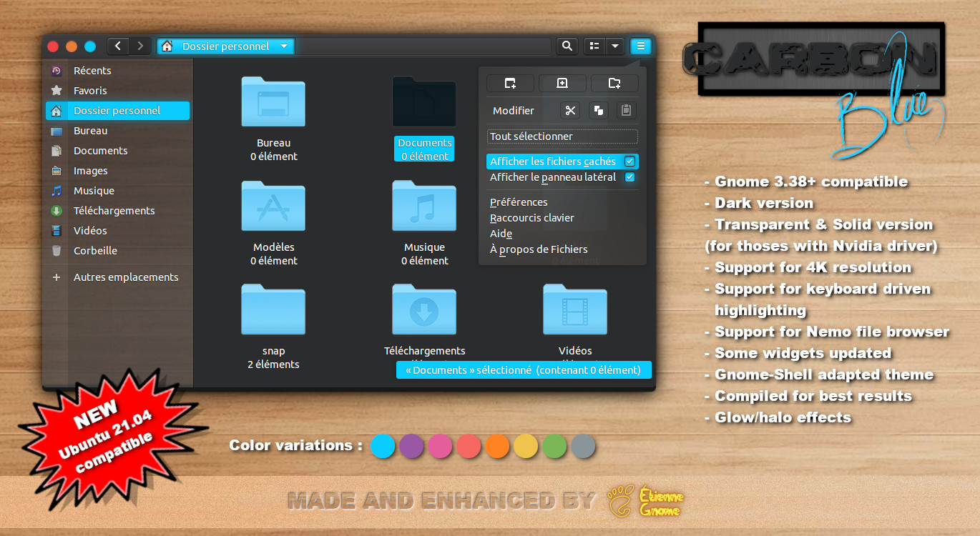The height and width of the screenshot is (536, 980).
Task: Click the Documents sélectionné status bar text
Action: click(524, 370)
